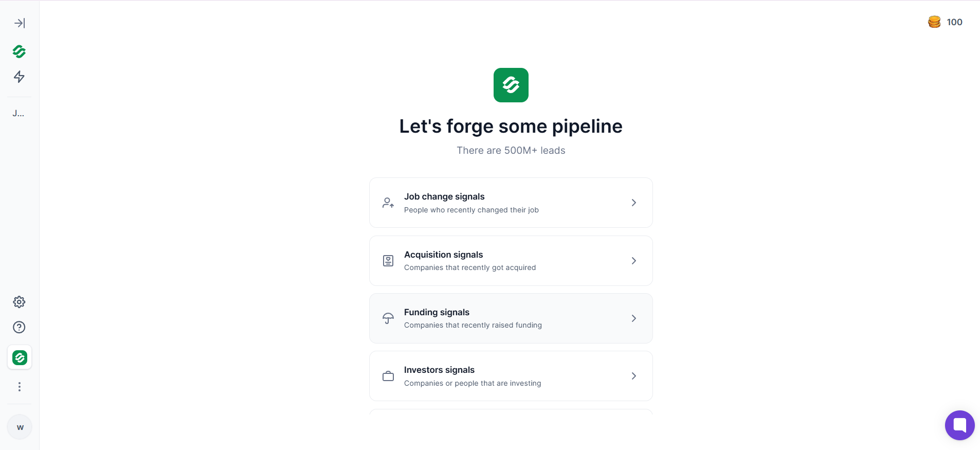The height and width of the screenshot is (450, 980).
Task: Select the green workspace logo tile
Action: (20, 357)
